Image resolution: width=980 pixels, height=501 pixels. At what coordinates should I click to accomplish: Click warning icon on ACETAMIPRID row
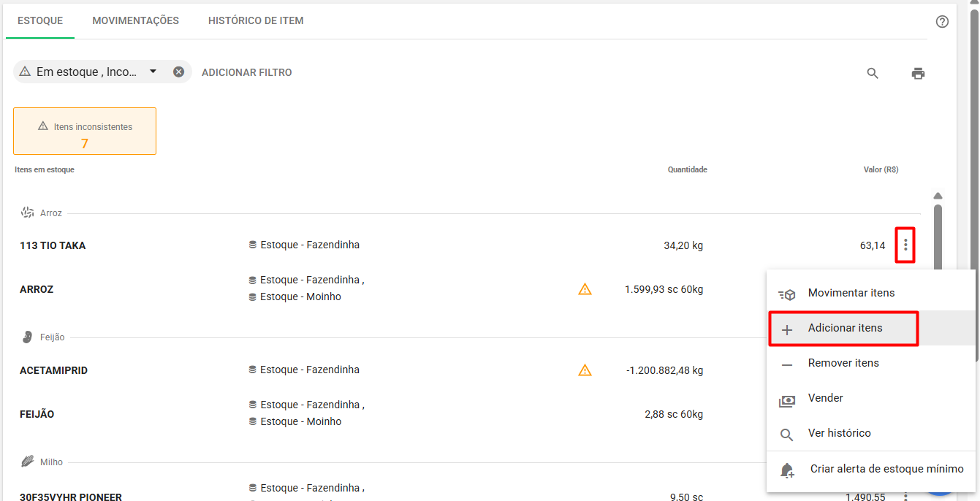(x=585, y=370)
